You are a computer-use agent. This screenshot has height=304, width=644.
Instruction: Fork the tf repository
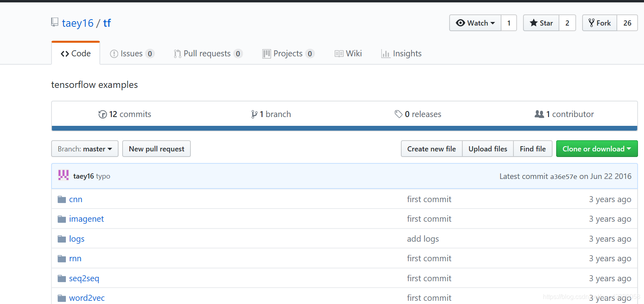(x=600, y=23)
